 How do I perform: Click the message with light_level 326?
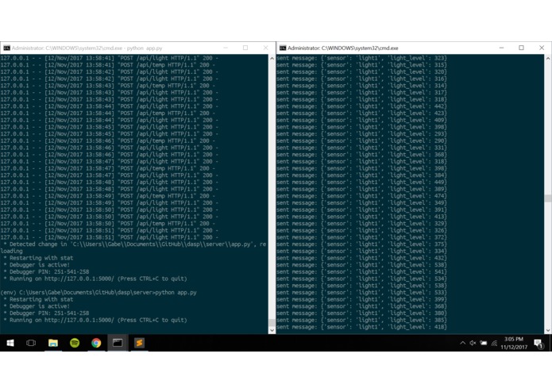coord(361,231)
